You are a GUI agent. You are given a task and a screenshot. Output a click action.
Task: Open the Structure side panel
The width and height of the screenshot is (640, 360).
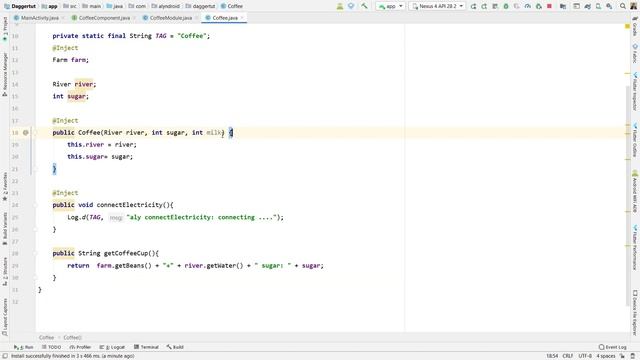tap(5, 271)
